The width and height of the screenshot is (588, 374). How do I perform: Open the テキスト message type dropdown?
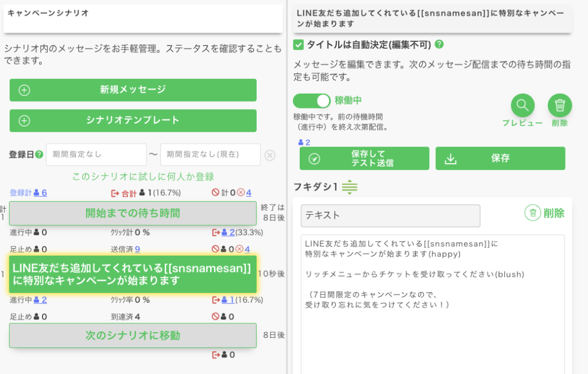(x=390, y=215)
